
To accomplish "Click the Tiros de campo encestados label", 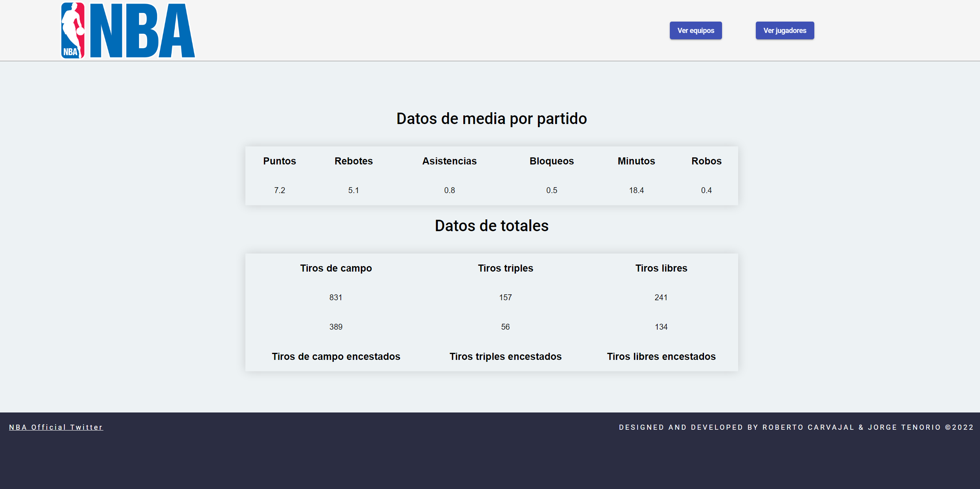I will [336, 356].
